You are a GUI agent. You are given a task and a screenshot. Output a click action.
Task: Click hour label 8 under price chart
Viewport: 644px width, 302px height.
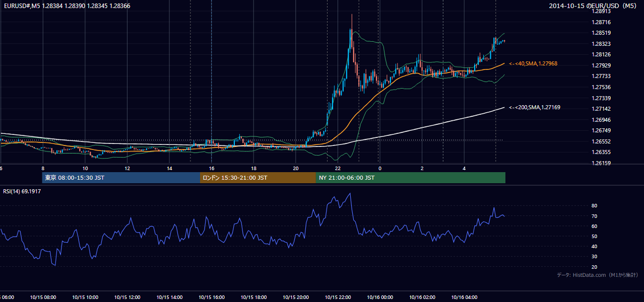point(43,169)
